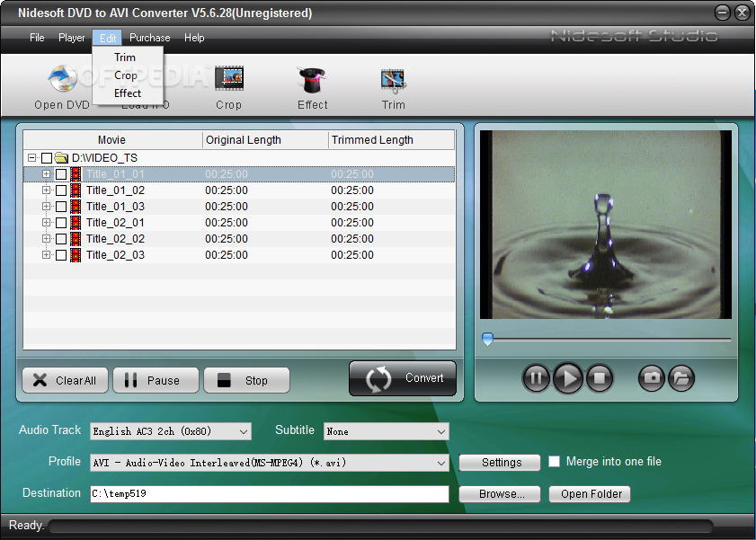Viewport: 756px width, 540px height.
Task: Expand the Title_02_01 node
Action: tap(46, 223)
